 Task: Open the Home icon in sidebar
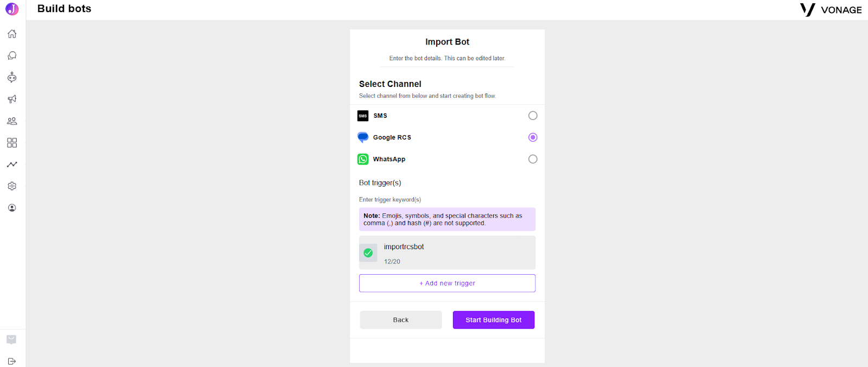point(12,34)
